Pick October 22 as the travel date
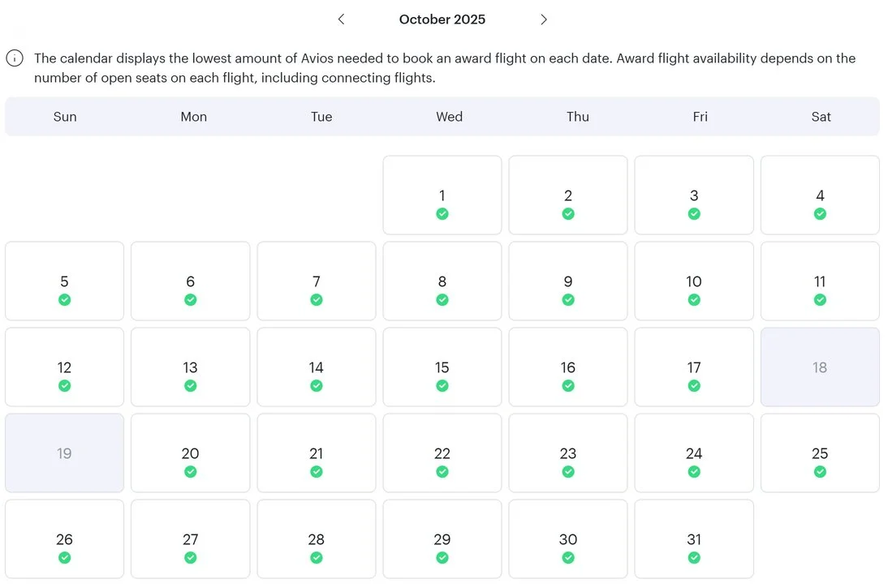Screen dimensions: 888x588 (442, 453)
